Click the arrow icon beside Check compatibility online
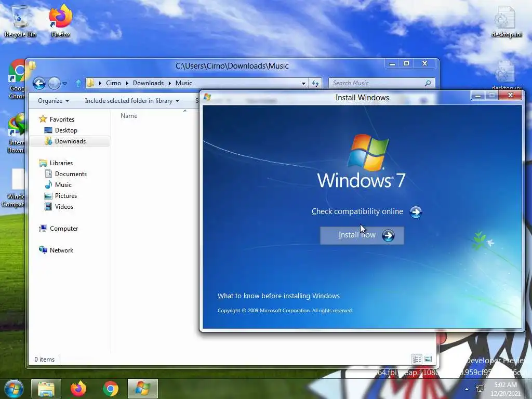This screenshot has height=399, width=532. click(416, 212)
